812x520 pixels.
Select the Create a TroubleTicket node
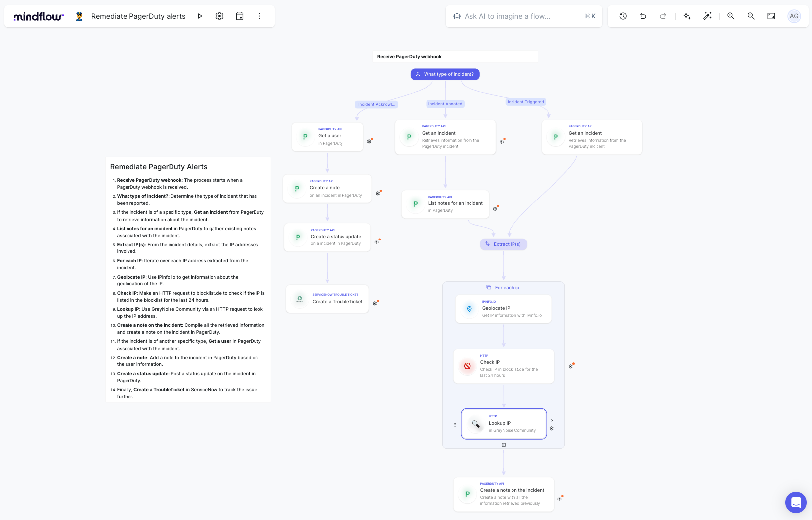(x=327, y=299)
